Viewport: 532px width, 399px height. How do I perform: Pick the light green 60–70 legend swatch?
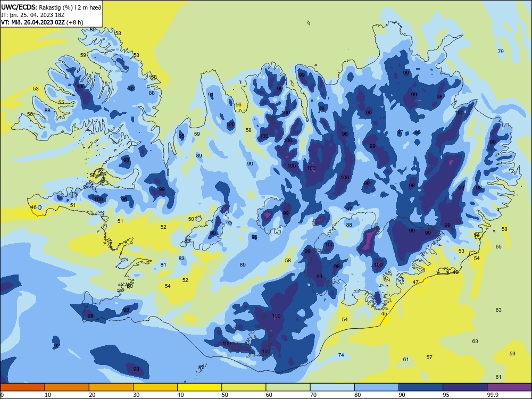point(288,387)
